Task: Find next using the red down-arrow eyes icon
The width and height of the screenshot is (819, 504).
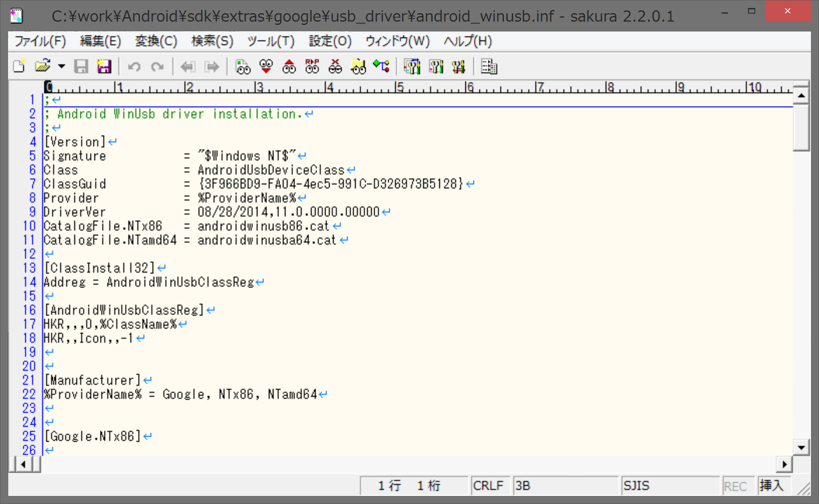Action: click(x=266, y=66)
